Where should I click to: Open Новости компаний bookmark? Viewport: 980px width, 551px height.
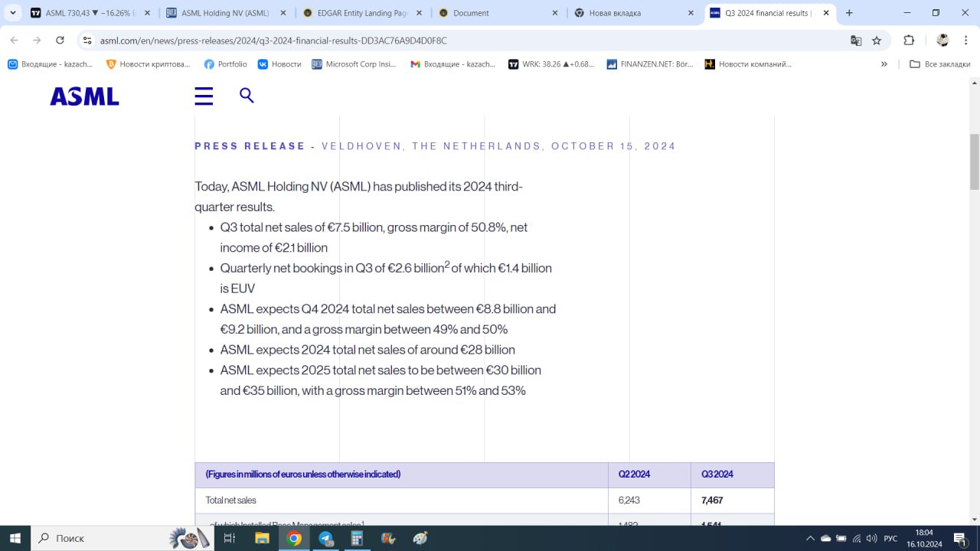tap(748, 64)
